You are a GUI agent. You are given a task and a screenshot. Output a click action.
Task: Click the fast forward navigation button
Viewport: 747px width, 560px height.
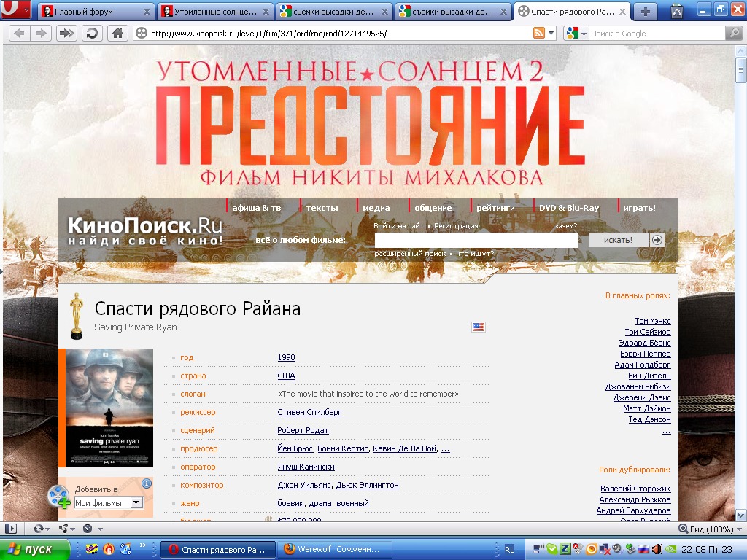point(66,34)
